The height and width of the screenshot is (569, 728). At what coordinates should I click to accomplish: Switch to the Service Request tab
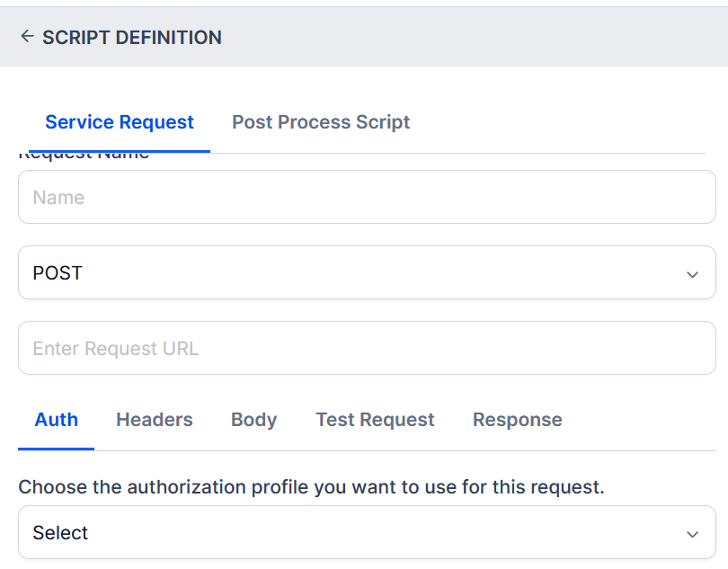120,122
